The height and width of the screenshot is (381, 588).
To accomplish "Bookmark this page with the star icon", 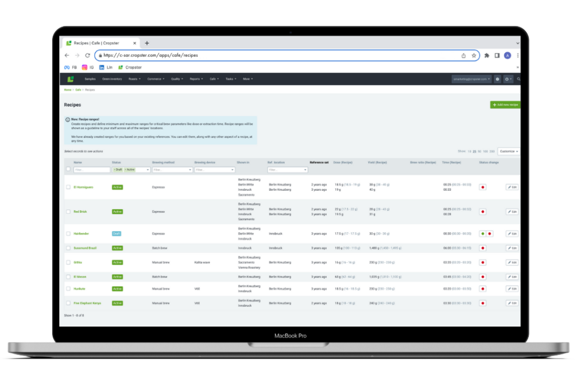I will pos(474,56).
